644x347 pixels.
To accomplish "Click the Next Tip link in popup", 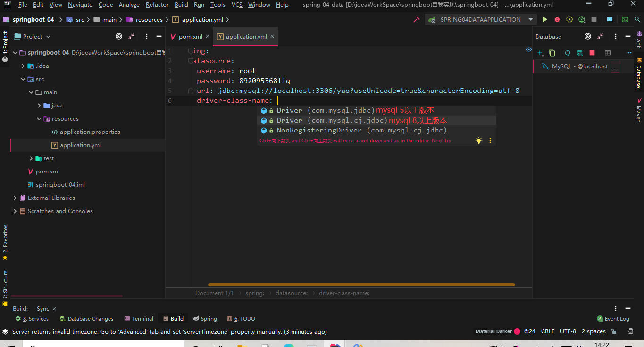I will pos(441,140).
